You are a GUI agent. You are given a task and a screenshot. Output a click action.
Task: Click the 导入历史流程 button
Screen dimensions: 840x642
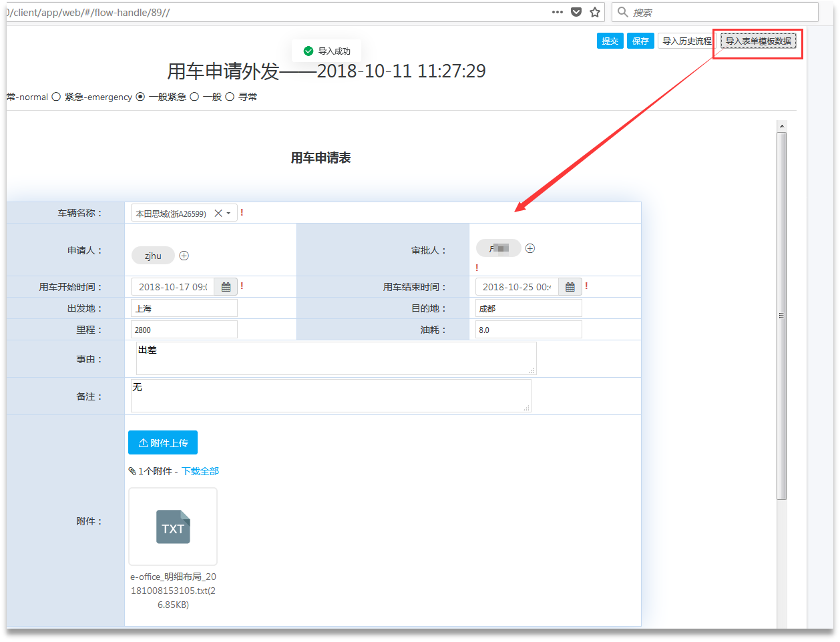coord(686,41)
